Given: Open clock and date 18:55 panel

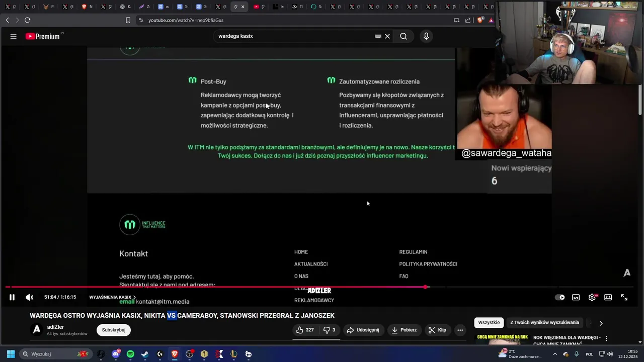Looking at the screenshot, I should [629, 354].
